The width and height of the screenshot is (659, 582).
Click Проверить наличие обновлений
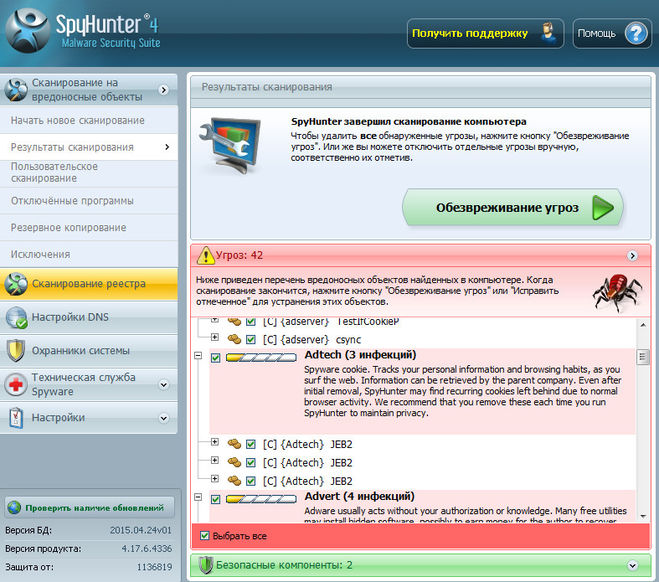pyautogui.click(x=90, y=508)
